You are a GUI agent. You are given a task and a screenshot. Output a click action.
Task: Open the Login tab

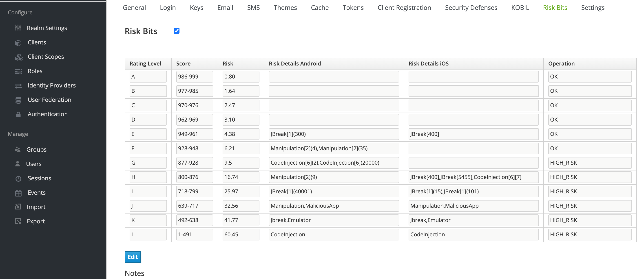pos(168,7)
